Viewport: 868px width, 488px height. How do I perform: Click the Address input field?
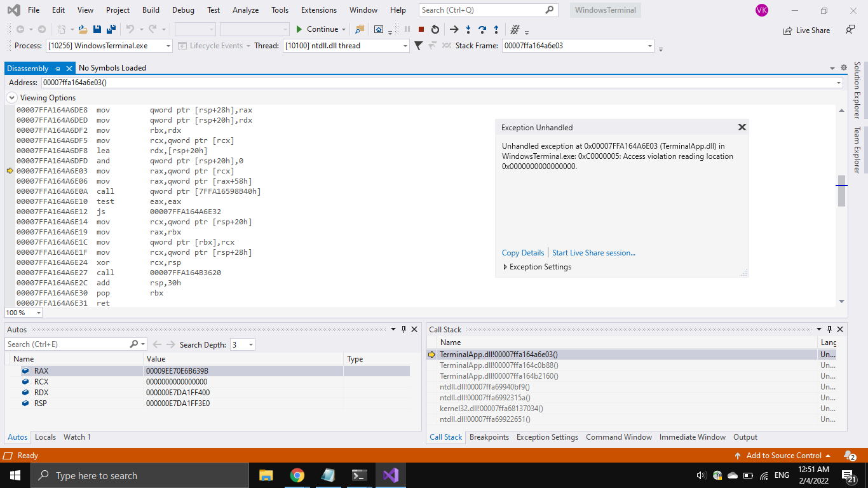[442, 83]
